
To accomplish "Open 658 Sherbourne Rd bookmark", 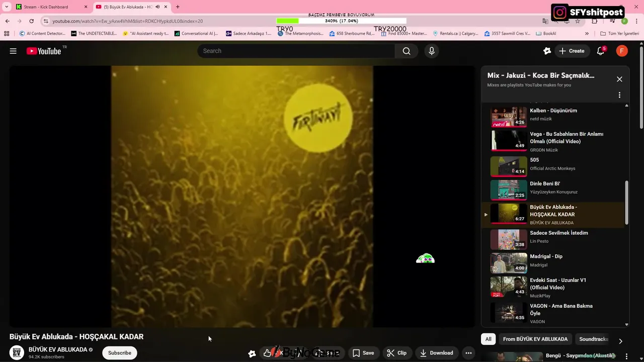I will (x=352, y=34).
